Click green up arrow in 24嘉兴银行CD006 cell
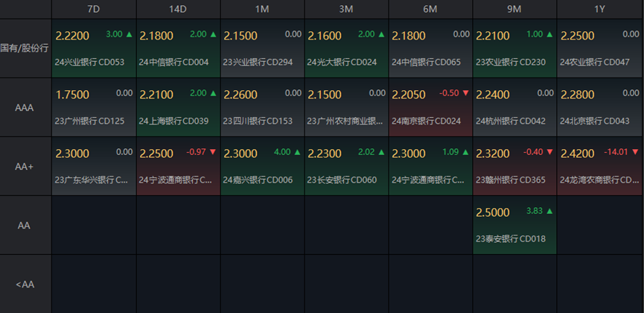The height and width of the screenshot is (313, 644). 298,152
